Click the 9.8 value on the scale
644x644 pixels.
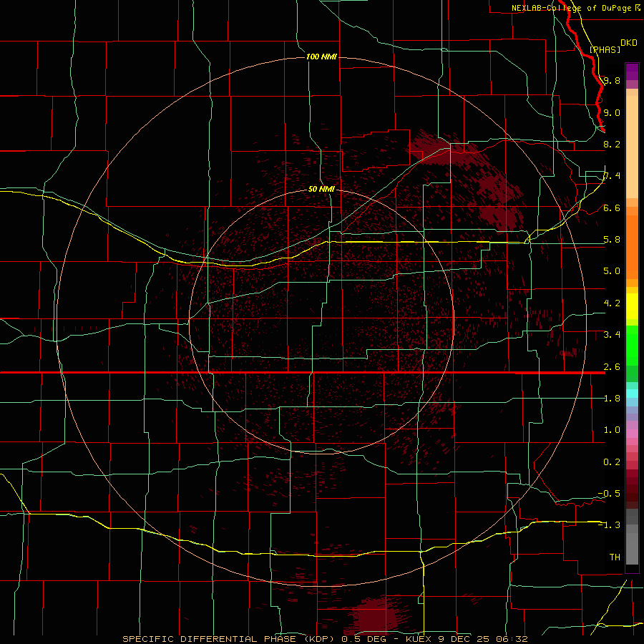(612, 80)
